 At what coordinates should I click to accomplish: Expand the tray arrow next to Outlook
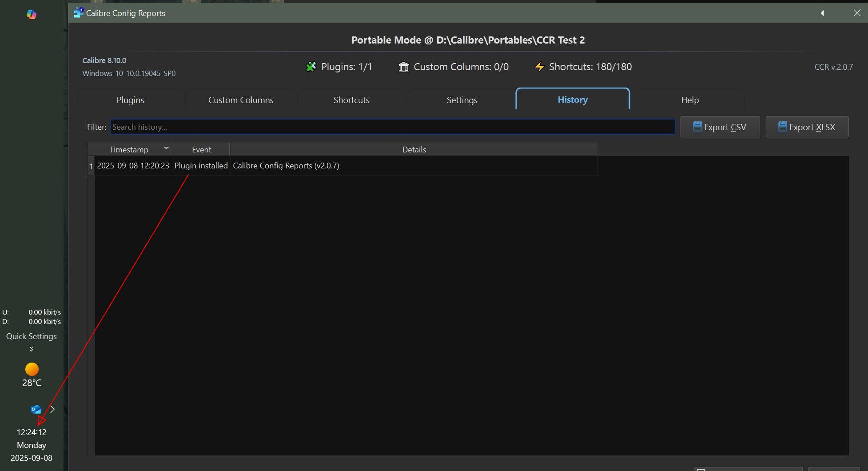(x=52, y=409)
